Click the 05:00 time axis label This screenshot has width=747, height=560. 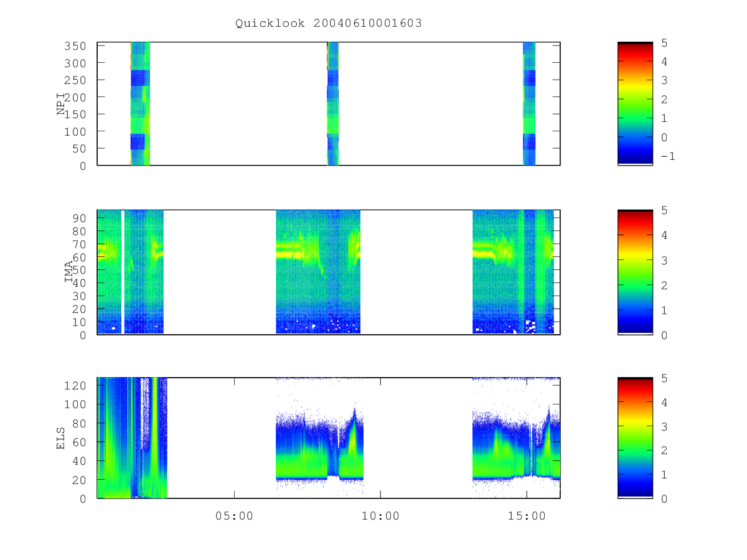tap(235, 516)
